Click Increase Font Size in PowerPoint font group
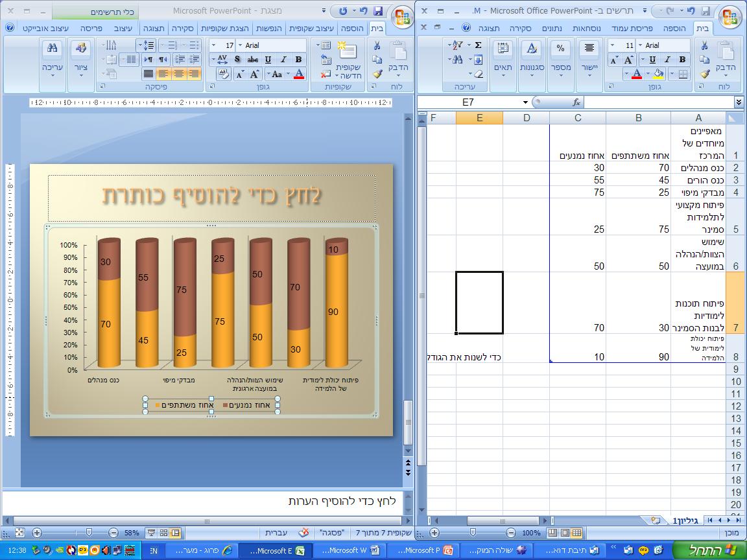 click(x=254, y=74)
